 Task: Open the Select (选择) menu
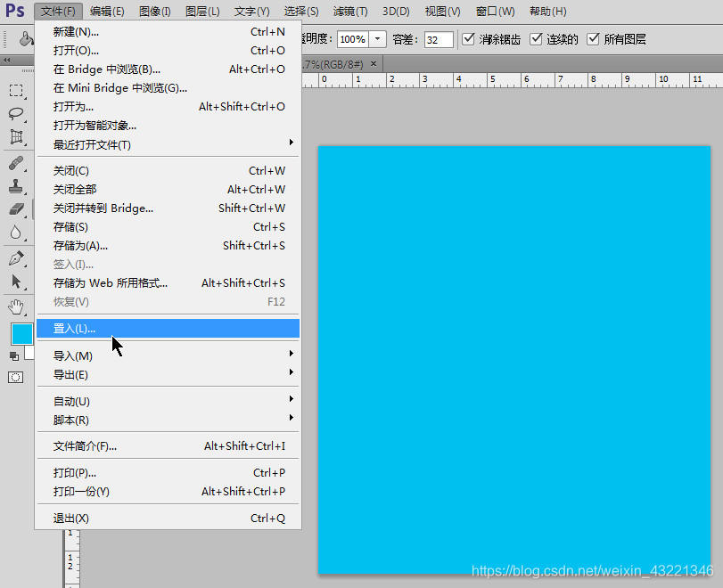[301, 11]
